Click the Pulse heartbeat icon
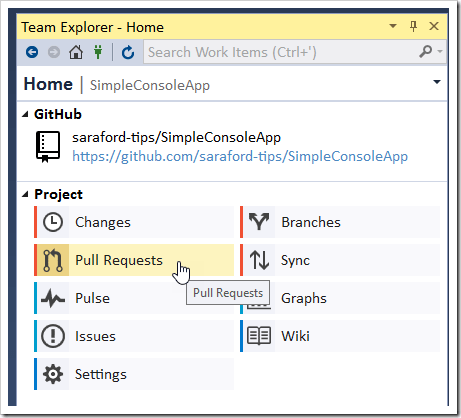This screenshot has width=461, height=418. tap(53, 298)
